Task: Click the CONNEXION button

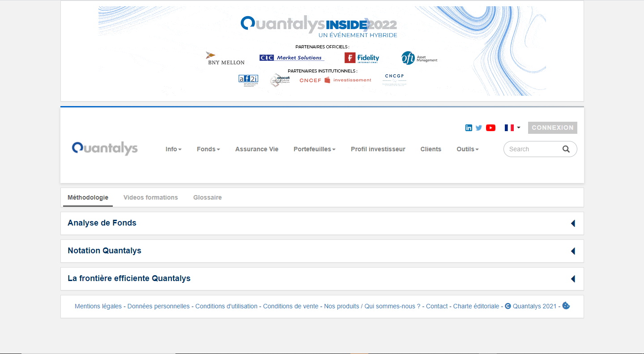Action: coord(553,128)
